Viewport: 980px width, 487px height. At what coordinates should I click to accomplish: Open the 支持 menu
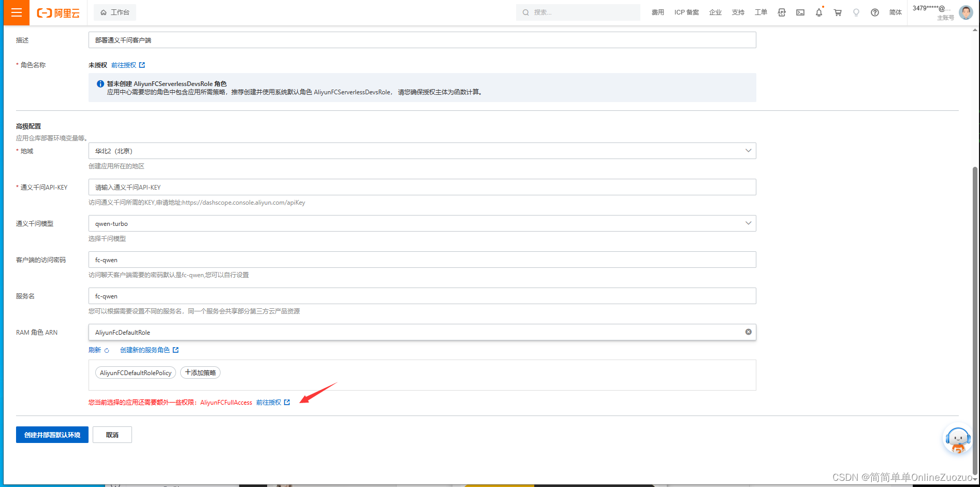click(x=738, y=12)
